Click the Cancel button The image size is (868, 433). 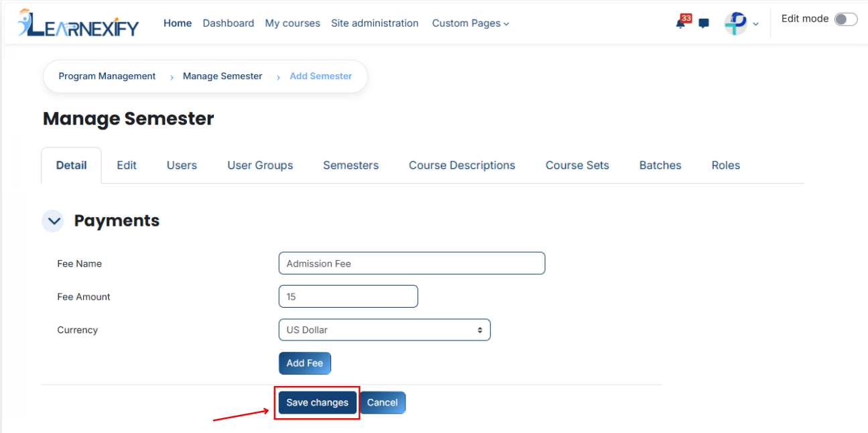(383, 403)
